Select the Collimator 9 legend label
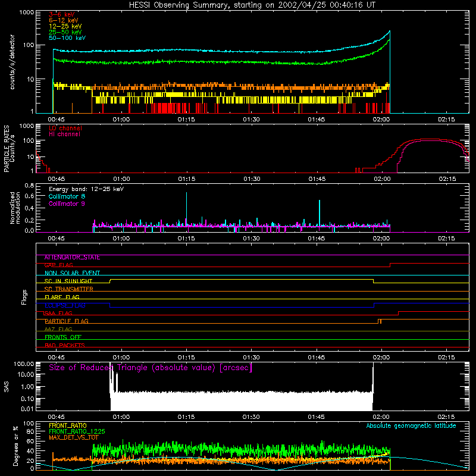Viewport: 476px width, 476px height. tap(67, 203)
